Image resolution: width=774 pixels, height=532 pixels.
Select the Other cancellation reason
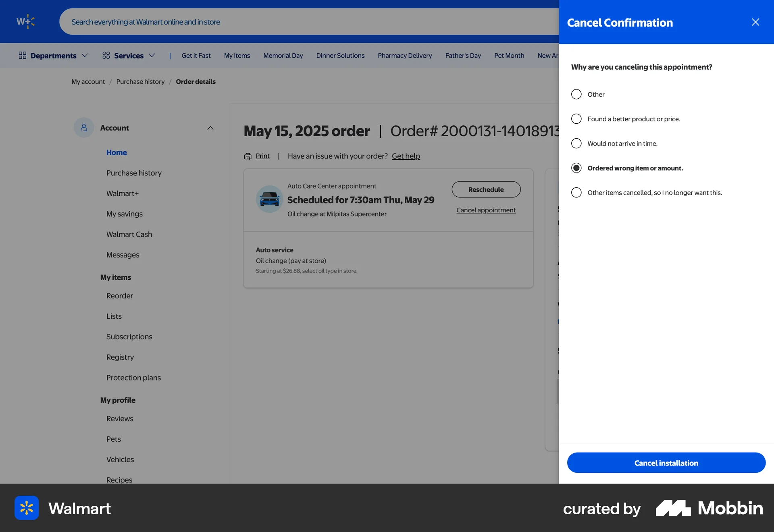point(576,94)
